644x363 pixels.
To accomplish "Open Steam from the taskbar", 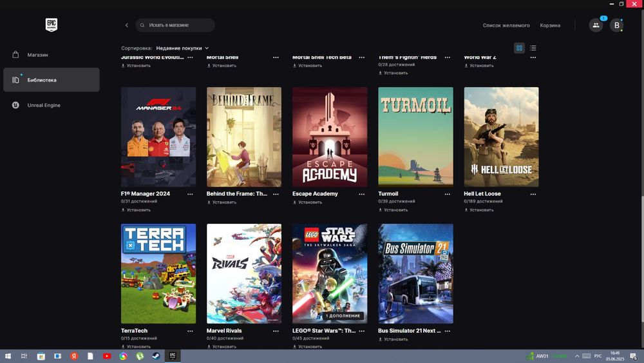I will pyautogui.click(x=156, y=356).
